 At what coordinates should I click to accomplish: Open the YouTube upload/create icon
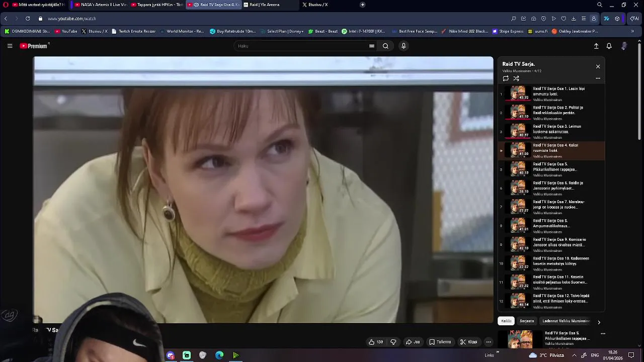coord(596,46)
